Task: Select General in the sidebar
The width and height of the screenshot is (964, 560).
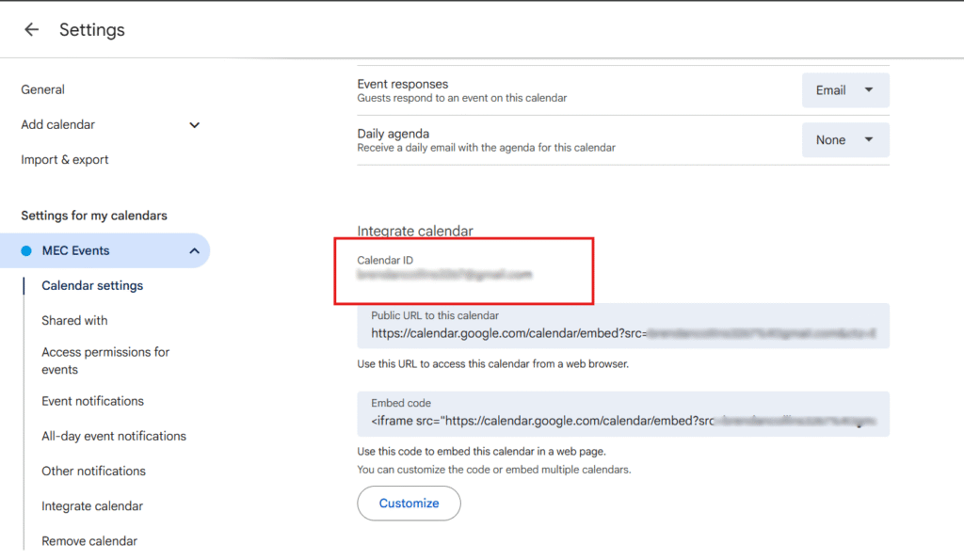Action: click(x=42, y=89)
